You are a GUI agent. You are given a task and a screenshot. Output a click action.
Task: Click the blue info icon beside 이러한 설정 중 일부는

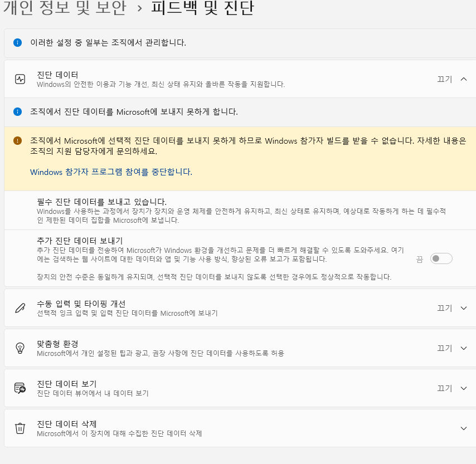(x=18, y=42)
